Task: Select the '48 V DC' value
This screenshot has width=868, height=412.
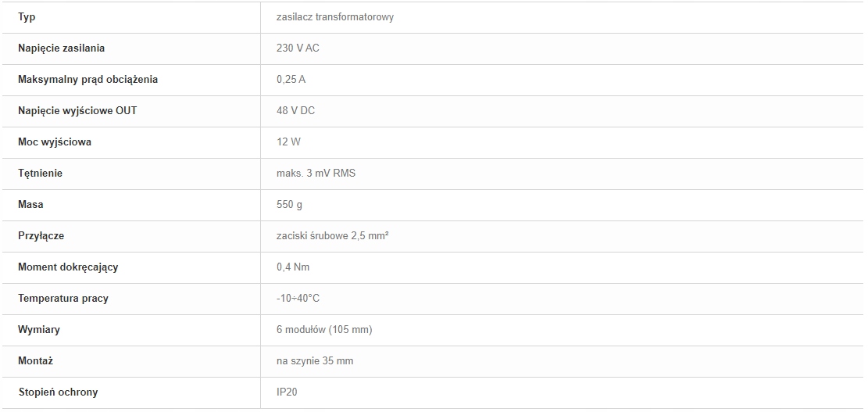Action: pyautogui.click(x=295, y=111)
